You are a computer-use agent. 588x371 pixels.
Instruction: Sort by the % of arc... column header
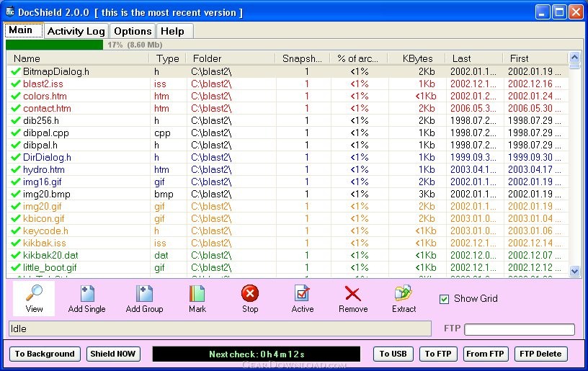[359, 58]
